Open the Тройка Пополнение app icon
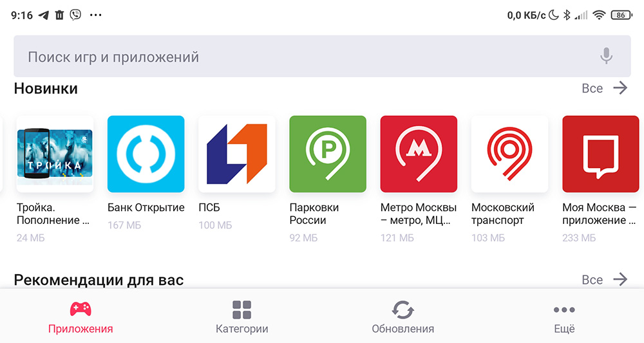The width and height of the screenshot is (644, 343). [x=55, y=154]
